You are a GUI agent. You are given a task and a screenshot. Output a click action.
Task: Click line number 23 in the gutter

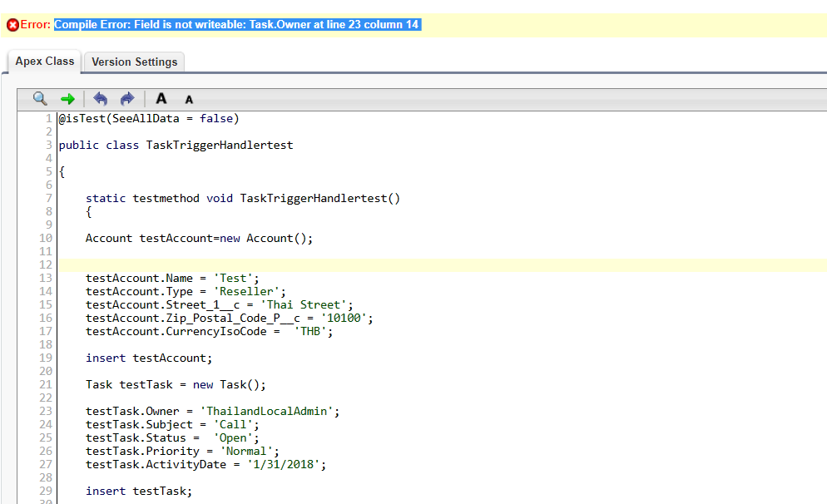pyautogui.click(x=46, y=411)
